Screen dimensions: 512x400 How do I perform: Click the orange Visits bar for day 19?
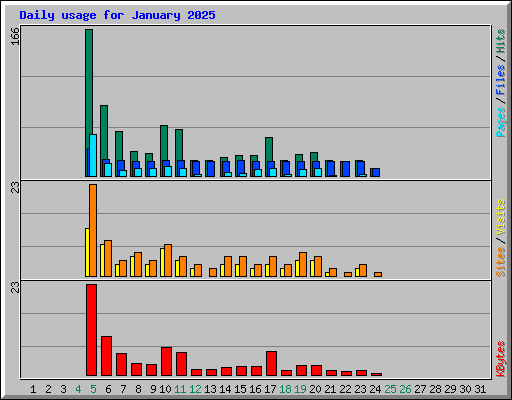pos(303,264)
